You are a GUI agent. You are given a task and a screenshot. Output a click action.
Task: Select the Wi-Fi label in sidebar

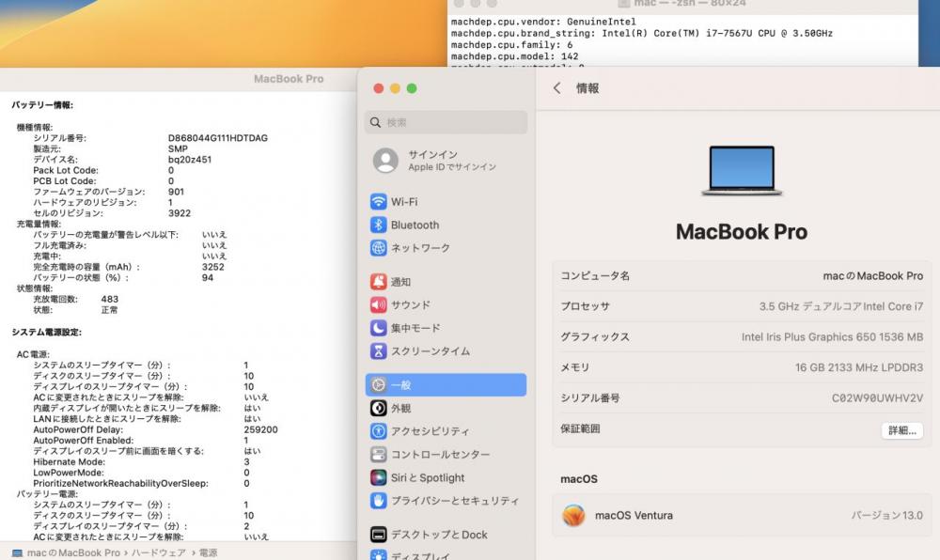tap(404, 202)
